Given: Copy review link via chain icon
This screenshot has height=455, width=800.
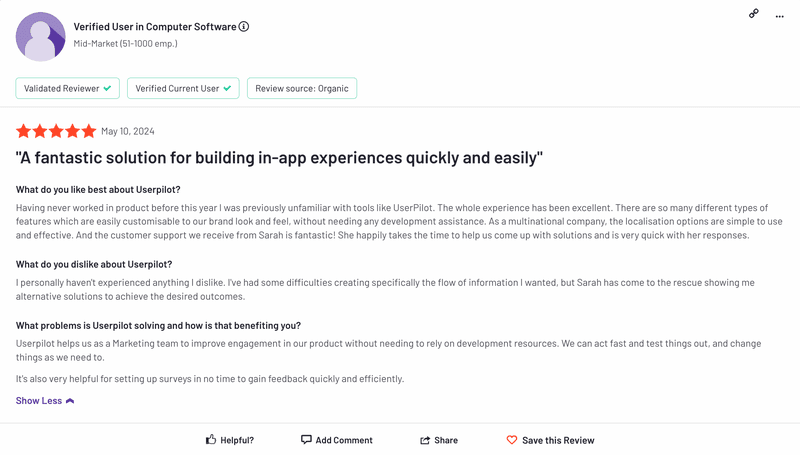Looking at the screenshot, I should [x=754, y=14].
